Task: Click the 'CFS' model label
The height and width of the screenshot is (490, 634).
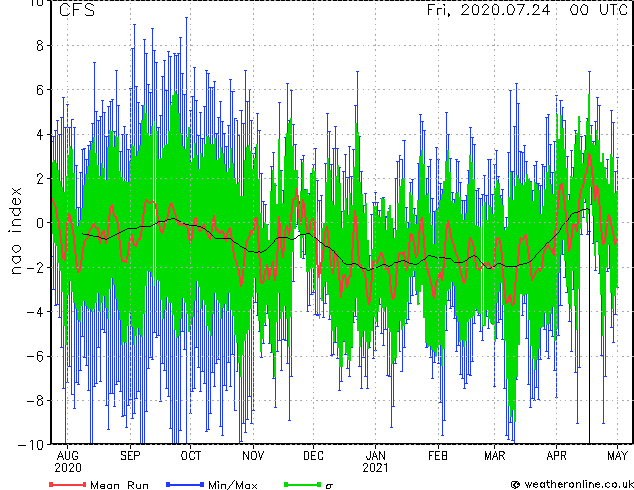Action: pyautogui.click(x=77, y=10)
